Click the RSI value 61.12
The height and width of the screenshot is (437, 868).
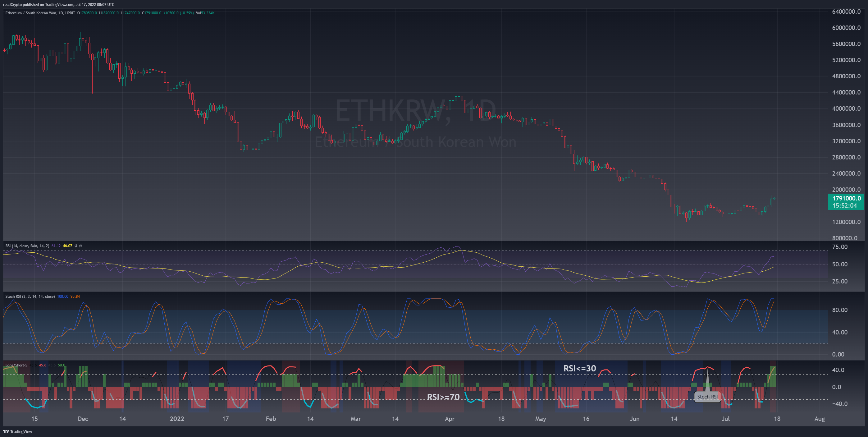point(56,246)
